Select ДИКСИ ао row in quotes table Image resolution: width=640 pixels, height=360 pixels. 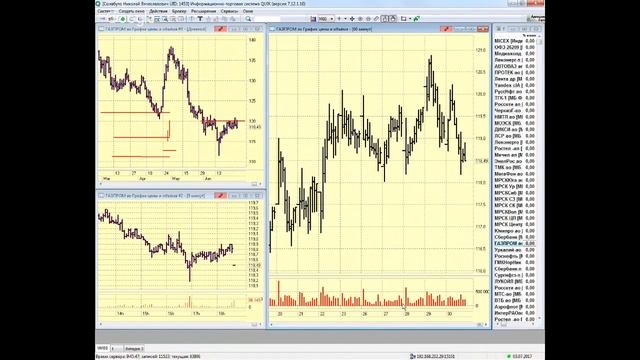(x=515, y=129)
